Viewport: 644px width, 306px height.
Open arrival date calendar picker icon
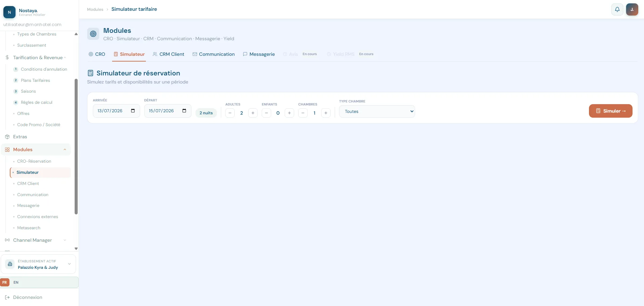(133, 111)
